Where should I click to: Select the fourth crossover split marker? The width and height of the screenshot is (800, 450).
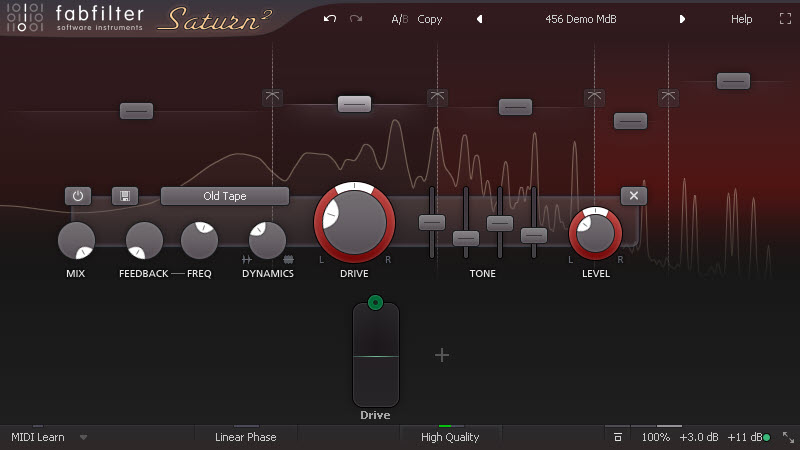(x=668, y=96)
